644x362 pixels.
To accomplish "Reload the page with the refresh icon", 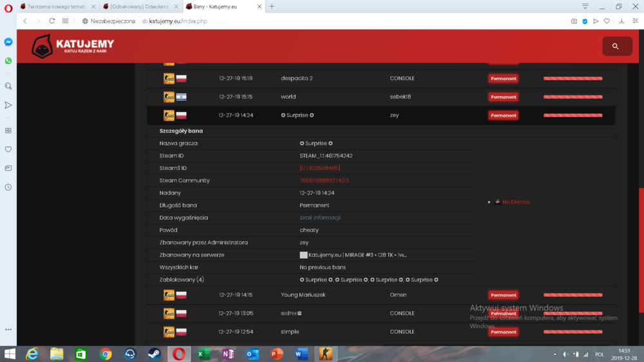I will tap(52, 21).
